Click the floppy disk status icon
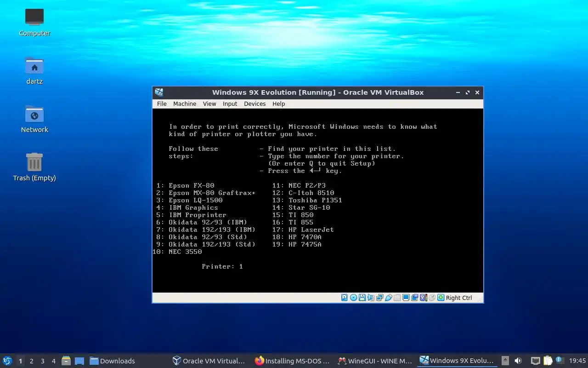Viewport: 588px width, 368px height. [x=362, y=298]
